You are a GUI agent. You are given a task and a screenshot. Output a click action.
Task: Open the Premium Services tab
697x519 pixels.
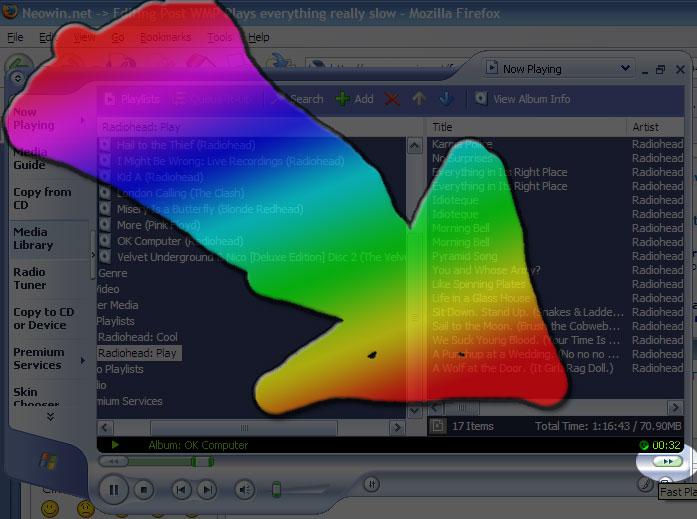coord(39,359)
